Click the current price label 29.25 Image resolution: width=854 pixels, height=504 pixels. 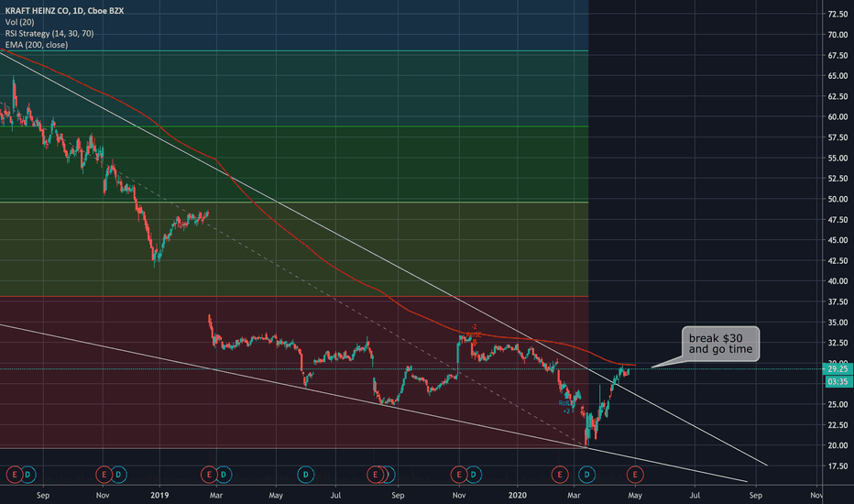pos(838,369)
